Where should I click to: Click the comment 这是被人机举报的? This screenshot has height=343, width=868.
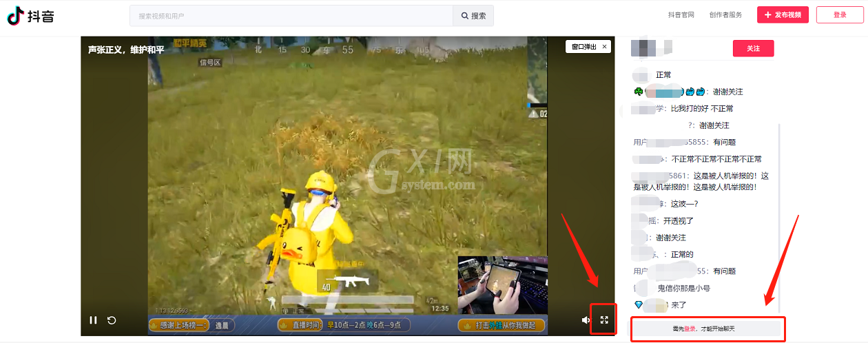(x=701, y=181)
